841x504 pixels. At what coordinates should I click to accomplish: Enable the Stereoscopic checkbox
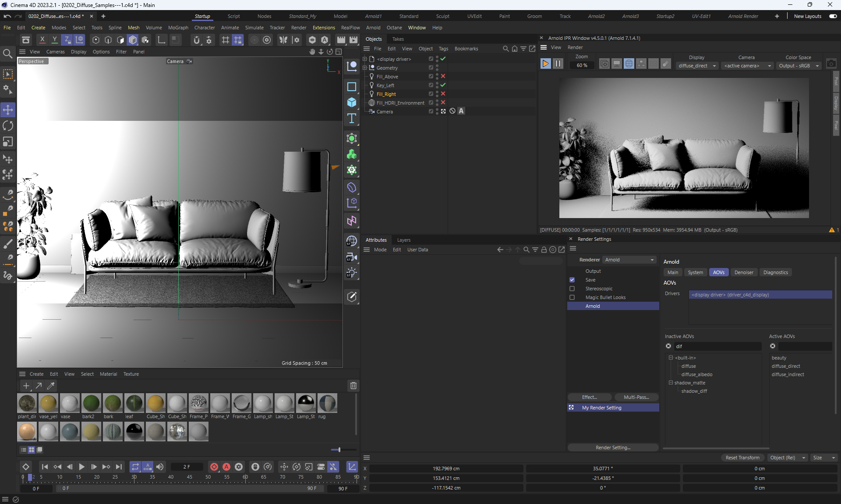pyautogui.click(x=572, y=289)
